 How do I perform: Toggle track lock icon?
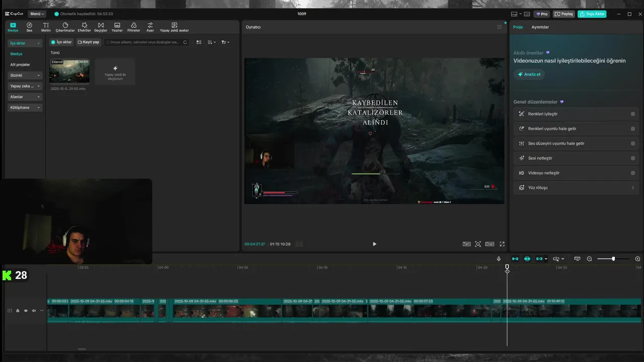click(x=18, y=311)
